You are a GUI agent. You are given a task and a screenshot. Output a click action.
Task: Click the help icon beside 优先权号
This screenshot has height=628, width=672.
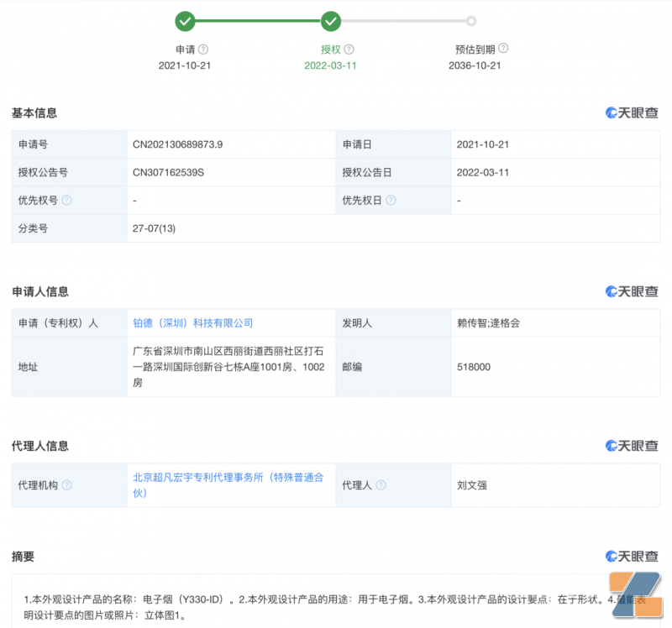67,201
